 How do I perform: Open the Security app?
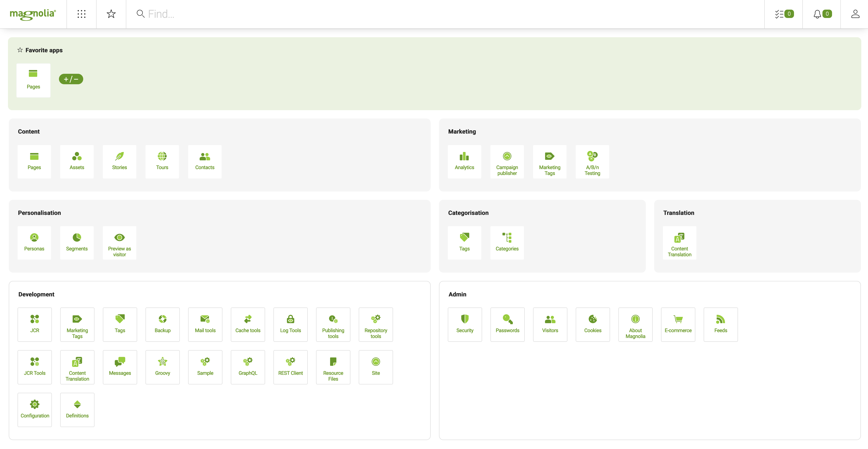click(x=465, y=325)
